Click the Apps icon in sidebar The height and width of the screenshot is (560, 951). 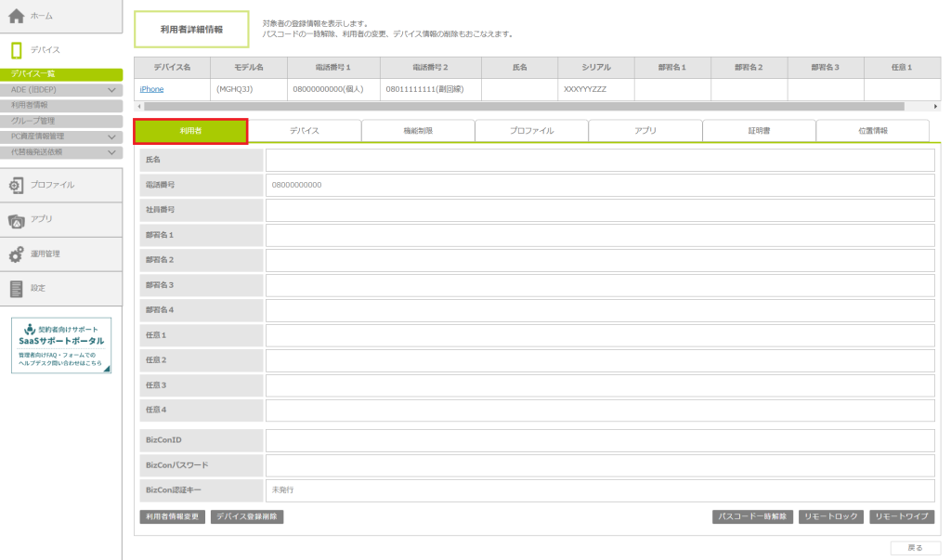point(16,220)
